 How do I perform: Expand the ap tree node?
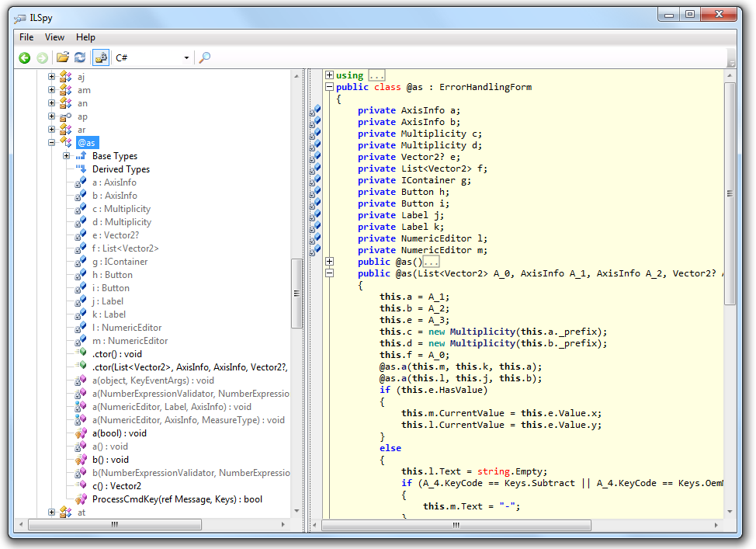pyautogui.click(x=51, y=116)
